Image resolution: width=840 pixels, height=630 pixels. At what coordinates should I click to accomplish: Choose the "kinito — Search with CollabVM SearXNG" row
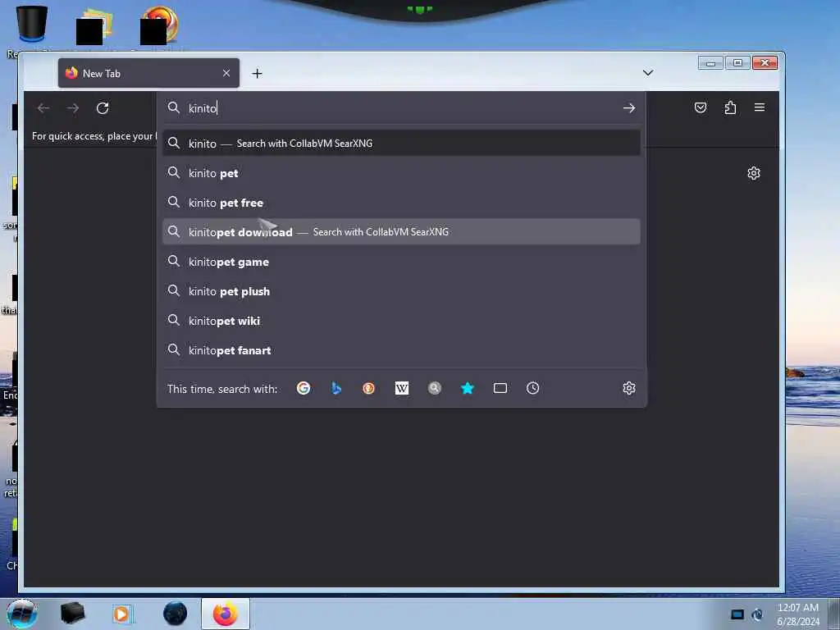tap(401, 143)
